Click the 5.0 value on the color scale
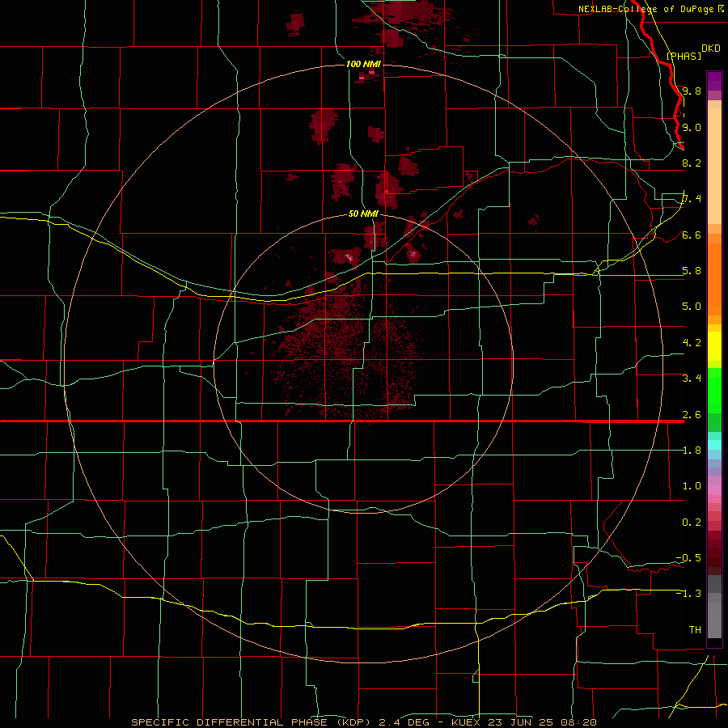728x728 pixels. (692, 307)
